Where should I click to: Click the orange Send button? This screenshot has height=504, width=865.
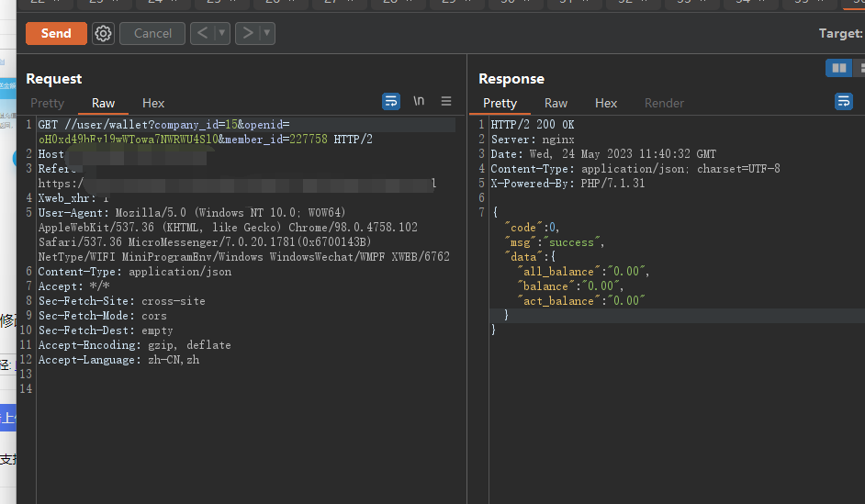tap(56, 33)
